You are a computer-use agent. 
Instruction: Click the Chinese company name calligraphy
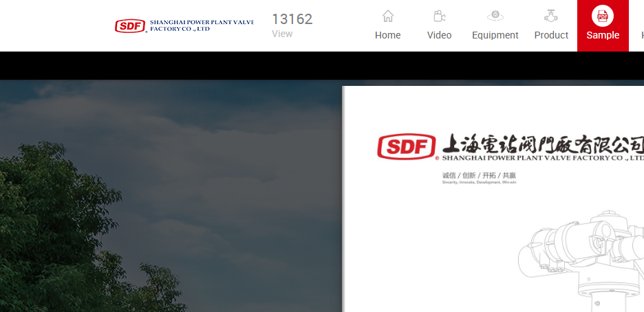[x=543, y=144]
